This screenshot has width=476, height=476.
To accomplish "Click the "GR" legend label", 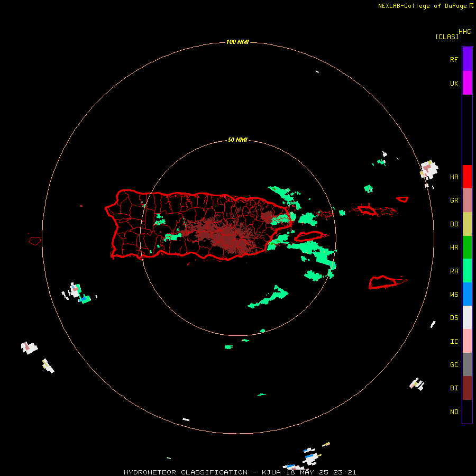I will (x=454, y=200).
